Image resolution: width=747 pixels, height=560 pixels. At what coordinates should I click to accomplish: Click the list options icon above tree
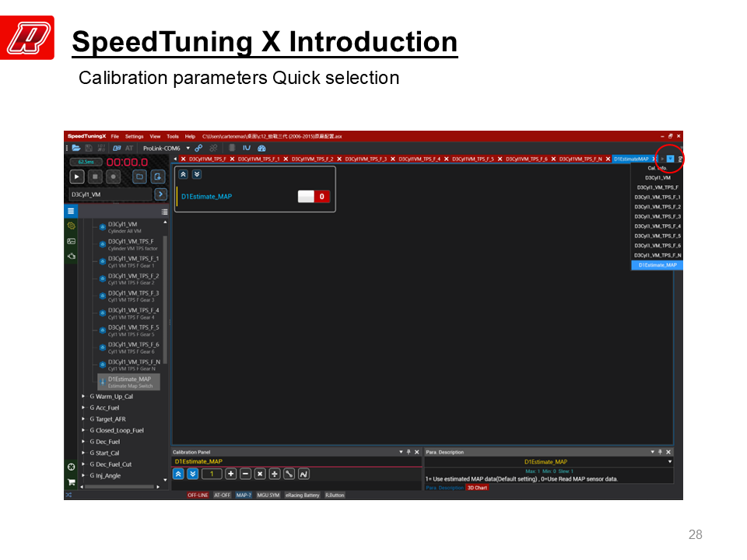click(164, 212)
